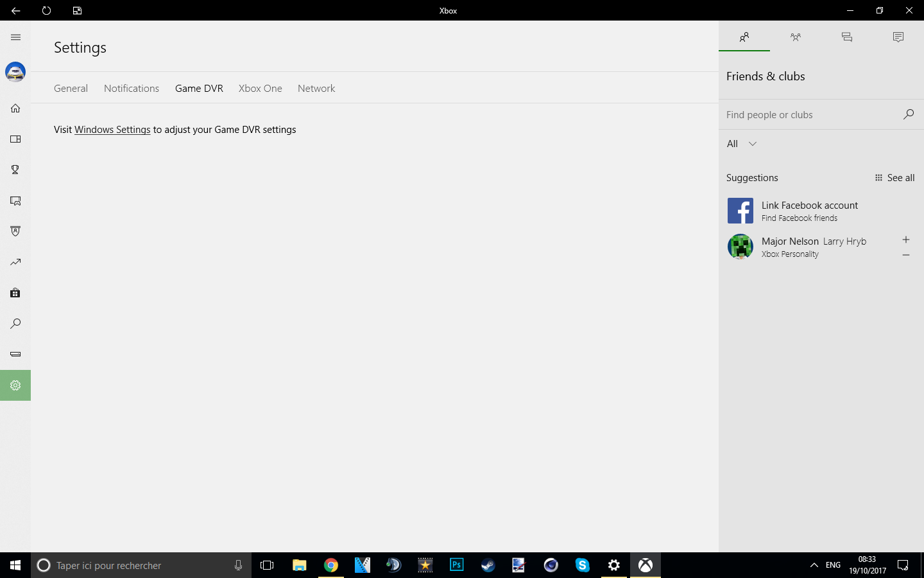Open the Xbox app navigation menu
This screenshot has height=578, width=924.
click(15, 37)
